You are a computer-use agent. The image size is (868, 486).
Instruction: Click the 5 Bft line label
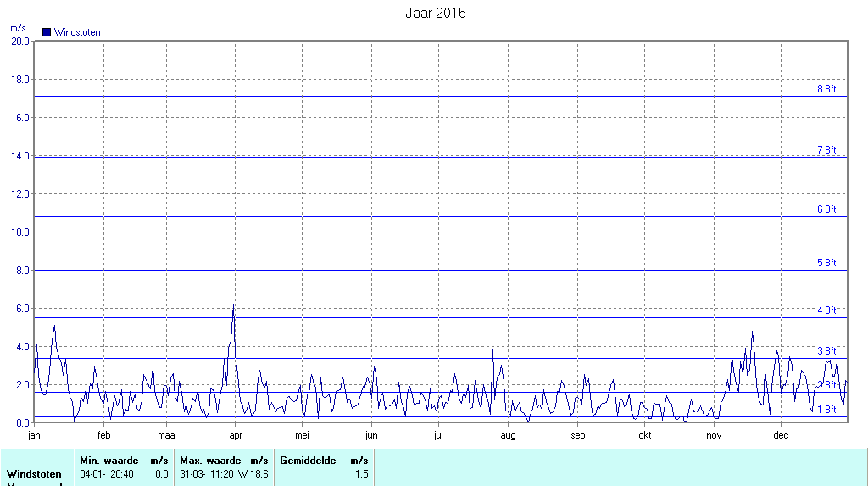(x=826, y=263)
